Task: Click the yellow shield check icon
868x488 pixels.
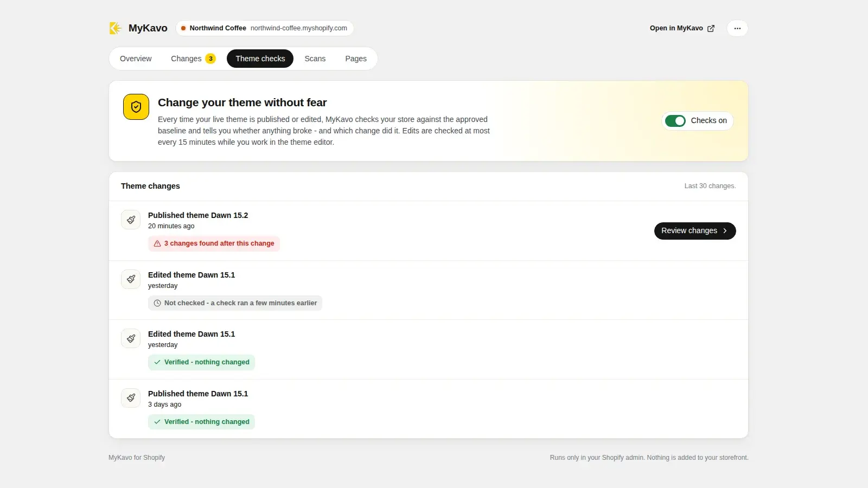Action: point(136,107)
